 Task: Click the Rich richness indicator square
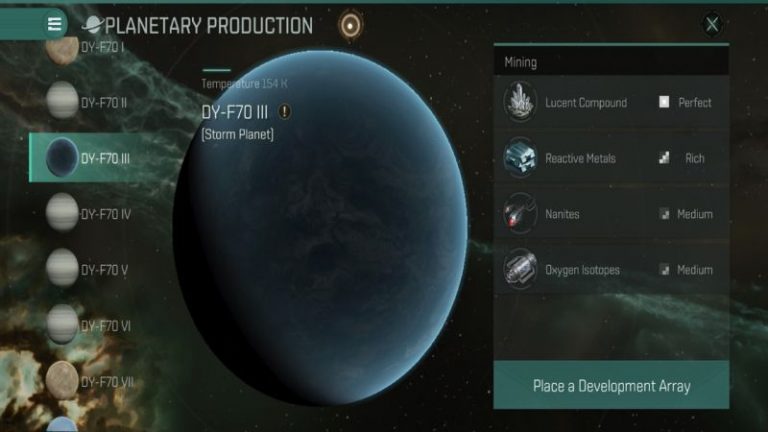tap(664, 158)
